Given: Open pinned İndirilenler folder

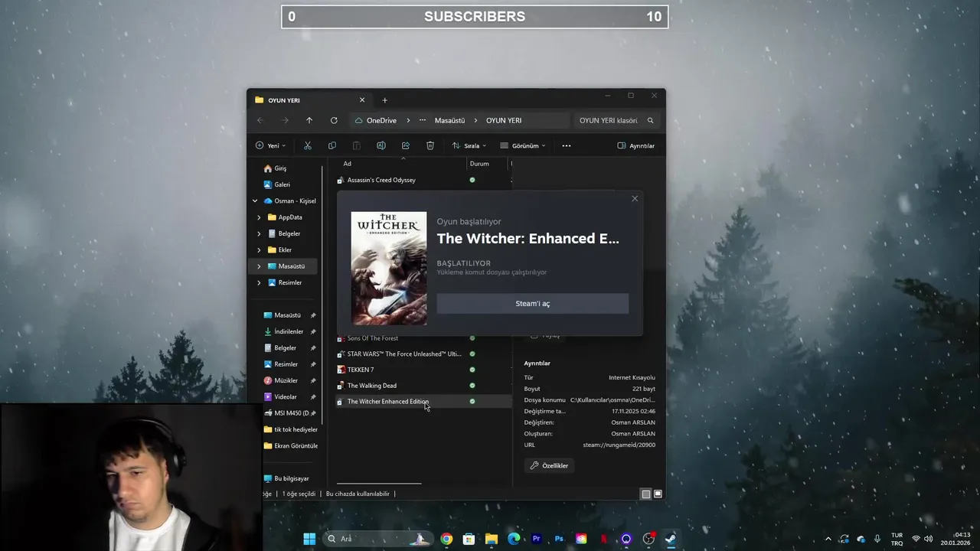Looking at the screenshot, I should (289, 331).
